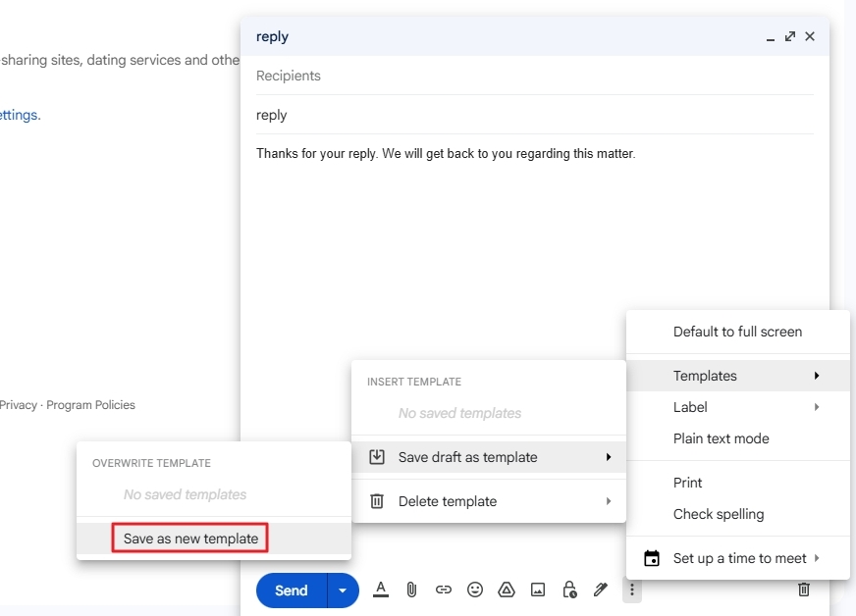
Task: Open formatting options in compose toolbar
Action: point(381,590)
